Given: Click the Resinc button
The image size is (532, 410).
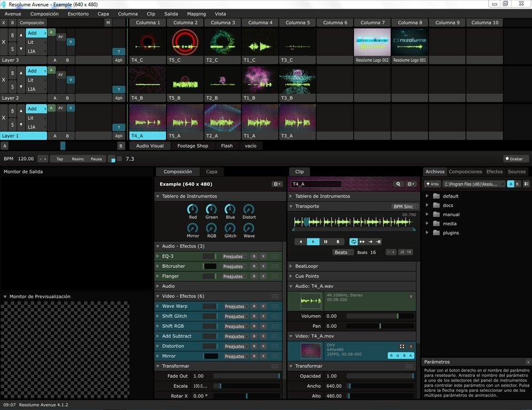Looking at the screenshot, I should tap(78, 159).
